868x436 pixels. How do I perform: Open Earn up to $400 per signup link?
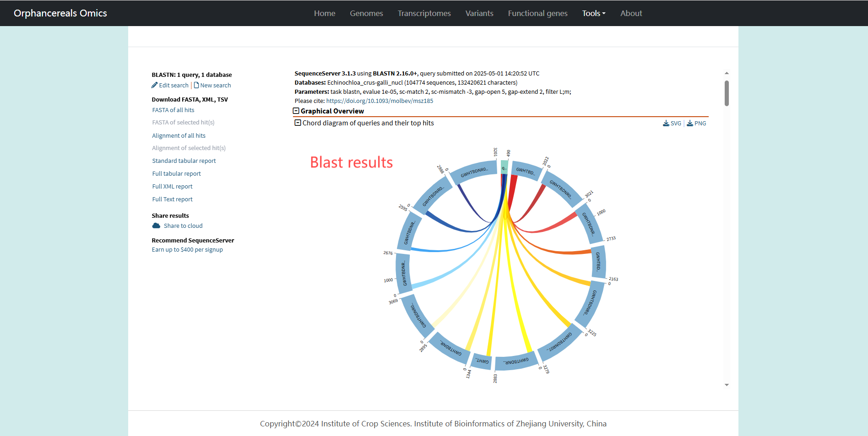click(187, 250)
